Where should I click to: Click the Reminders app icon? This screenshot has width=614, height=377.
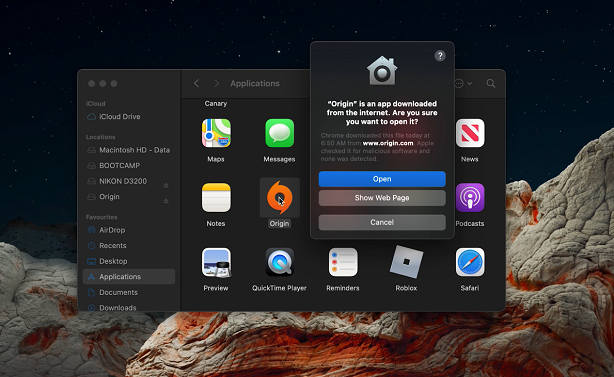pos(343,262)
